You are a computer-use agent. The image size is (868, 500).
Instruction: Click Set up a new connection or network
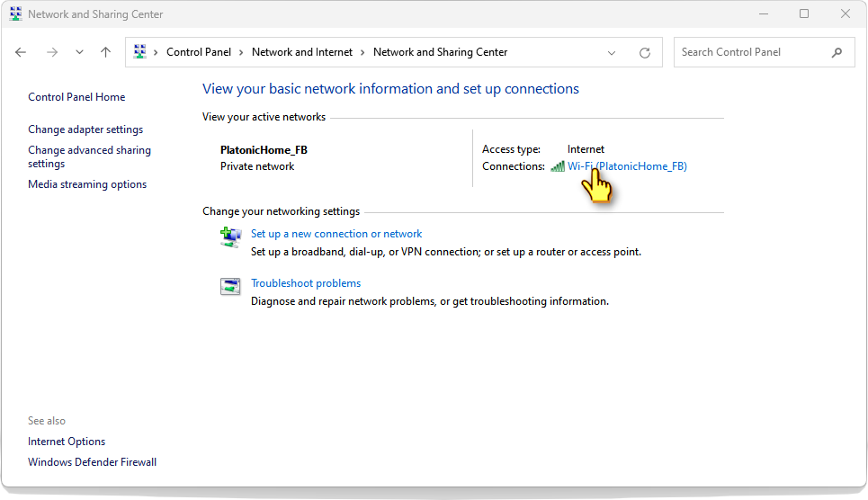(x=336, y=234)
